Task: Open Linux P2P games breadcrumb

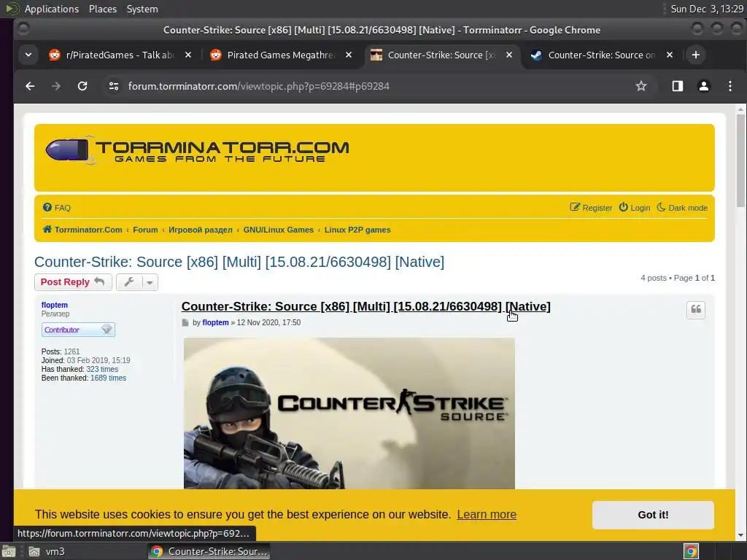Action: coord(357,230)
